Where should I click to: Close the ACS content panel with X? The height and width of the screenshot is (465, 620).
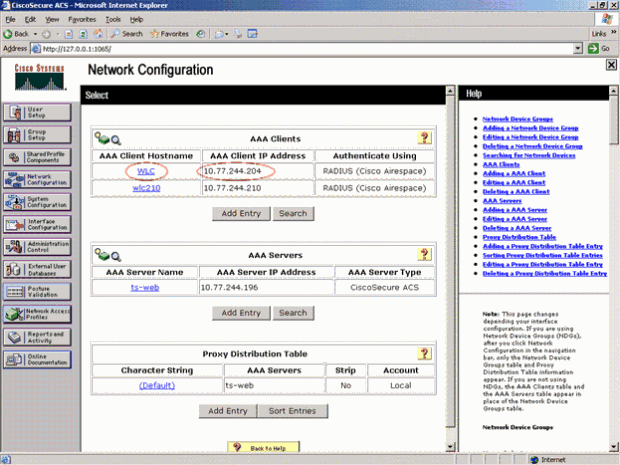coord(611,65)
